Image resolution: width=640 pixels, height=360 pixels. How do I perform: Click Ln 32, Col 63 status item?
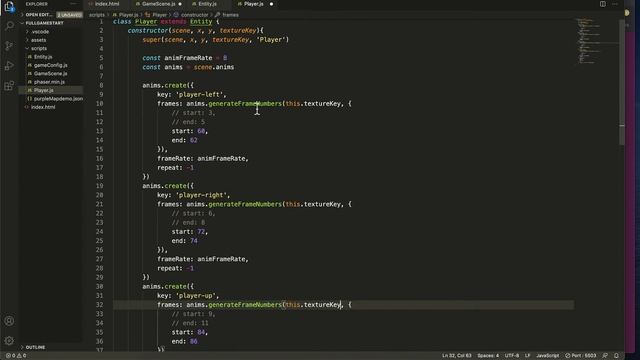[456, 356]
